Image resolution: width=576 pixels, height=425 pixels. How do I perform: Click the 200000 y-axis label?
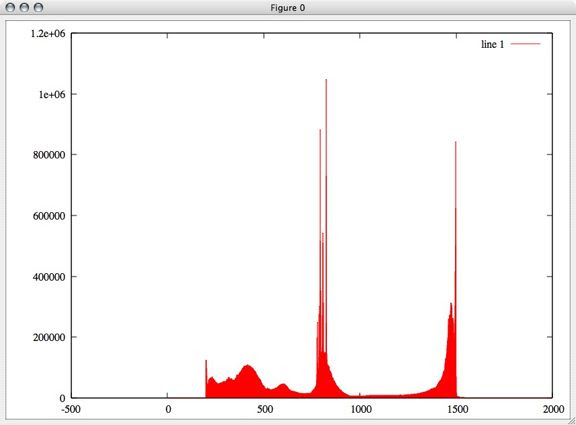coord(49,337)
